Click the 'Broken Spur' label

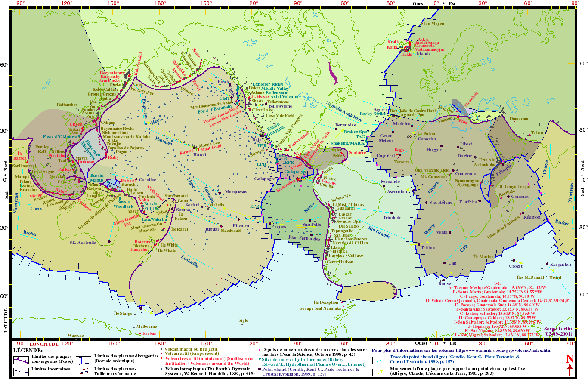pyautogui.click(x=357, y=132)
